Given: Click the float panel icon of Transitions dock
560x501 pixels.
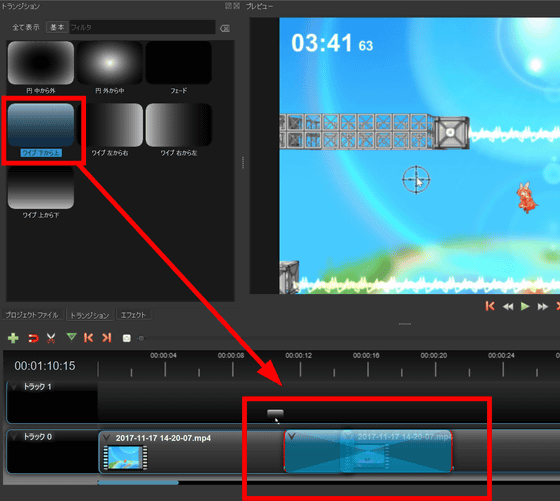Looking at the screenshot, I should [x=228, y=6].
